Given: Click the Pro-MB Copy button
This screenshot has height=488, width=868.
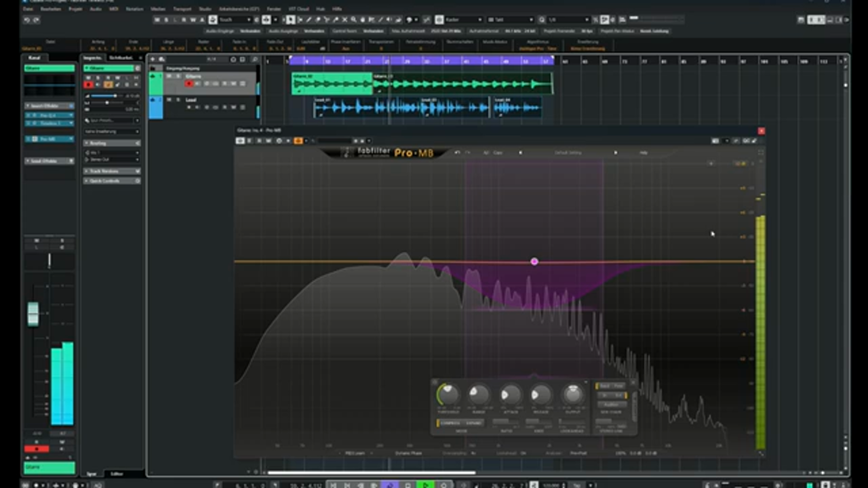Looking at the screenshot, I should coord(498,153).
